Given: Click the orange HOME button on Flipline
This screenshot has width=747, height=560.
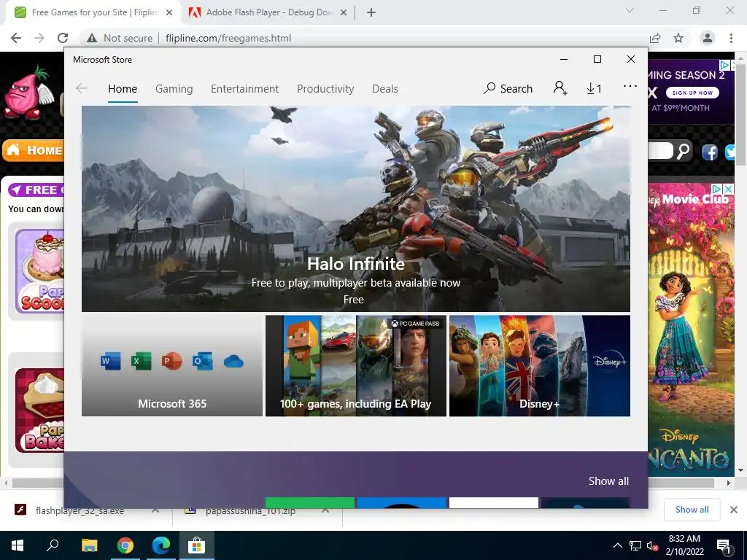Looking at the screenshot, I should 34,150.
